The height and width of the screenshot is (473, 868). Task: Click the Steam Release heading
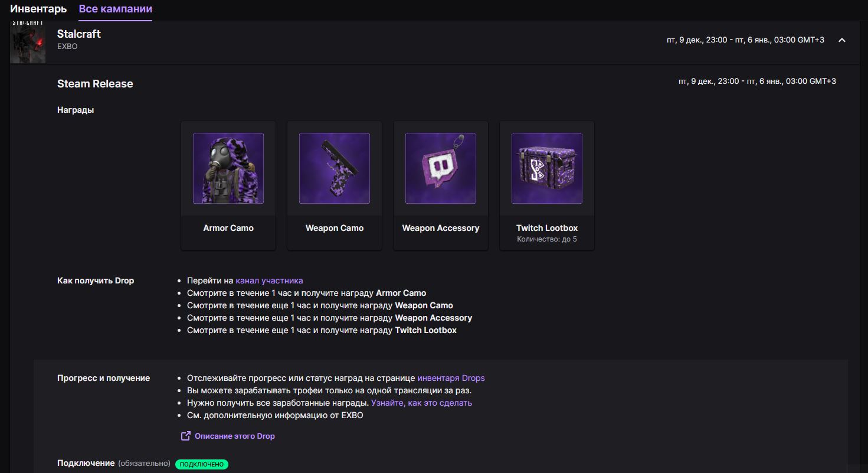click(95, 84)
